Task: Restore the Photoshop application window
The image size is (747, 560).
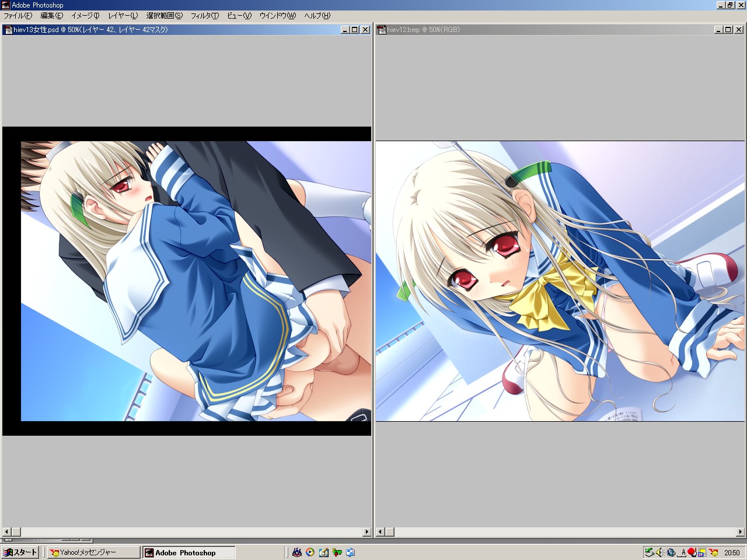Action: coord(730,5)
